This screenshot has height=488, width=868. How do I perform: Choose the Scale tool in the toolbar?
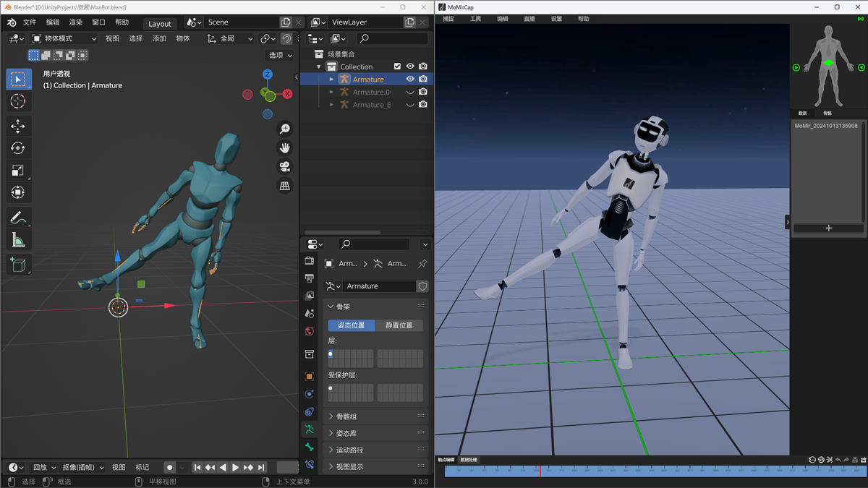pos(19,170)
